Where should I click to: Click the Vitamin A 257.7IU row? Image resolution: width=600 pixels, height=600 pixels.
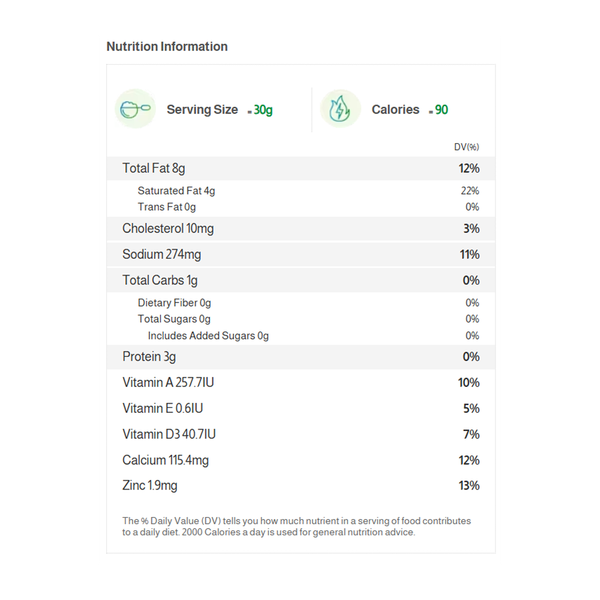[169, 383]
